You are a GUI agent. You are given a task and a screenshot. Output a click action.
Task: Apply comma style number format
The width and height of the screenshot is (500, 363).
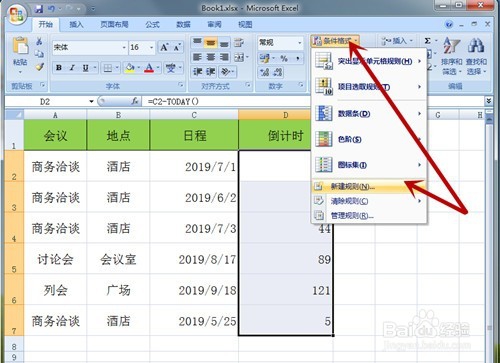pos(297,58)
